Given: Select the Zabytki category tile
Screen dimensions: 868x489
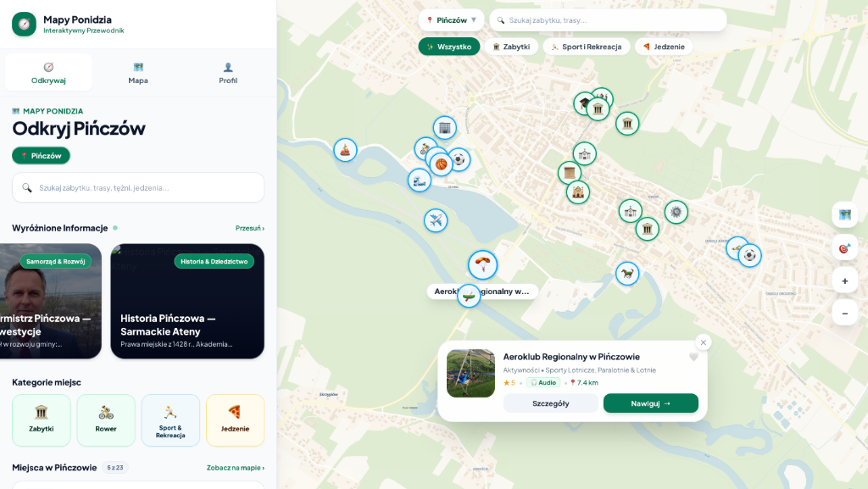Looking at the screenshot, I should tap(42, 420).
